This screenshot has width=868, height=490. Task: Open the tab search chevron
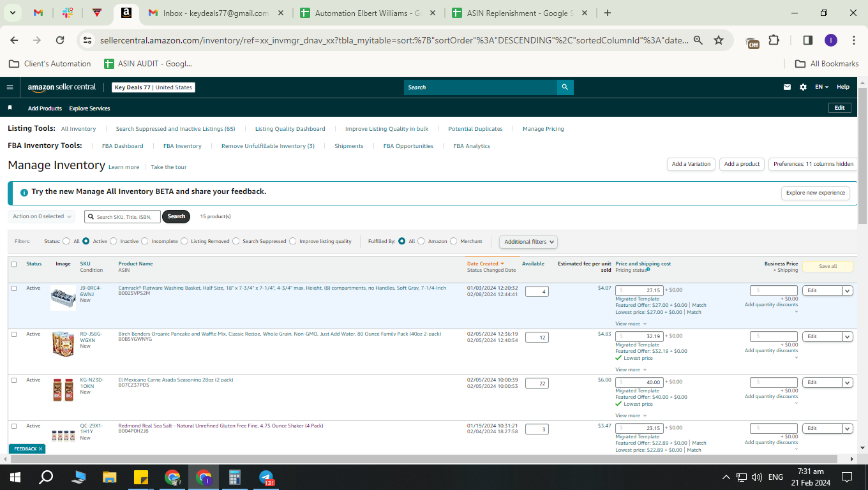pos(13,13)
